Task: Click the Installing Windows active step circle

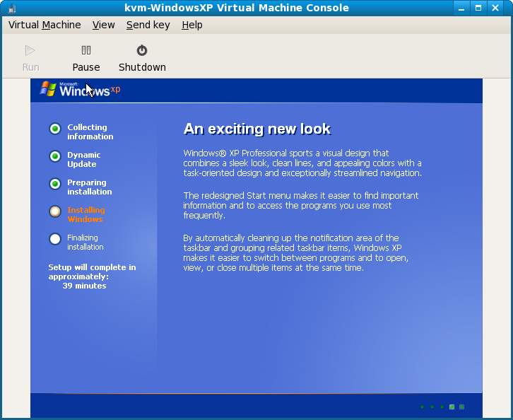Action: (x=55, y=211)
